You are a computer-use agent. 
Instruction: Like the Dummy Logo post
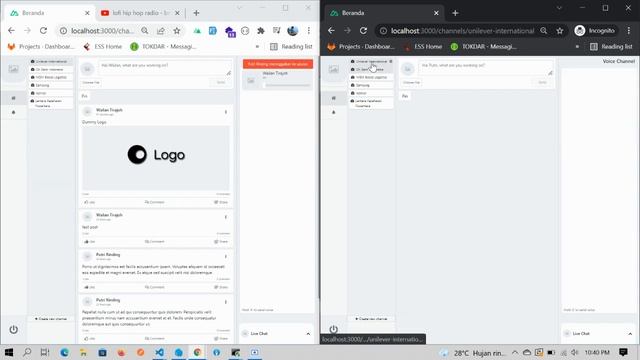pyautogui.click(x=89, y=202)
